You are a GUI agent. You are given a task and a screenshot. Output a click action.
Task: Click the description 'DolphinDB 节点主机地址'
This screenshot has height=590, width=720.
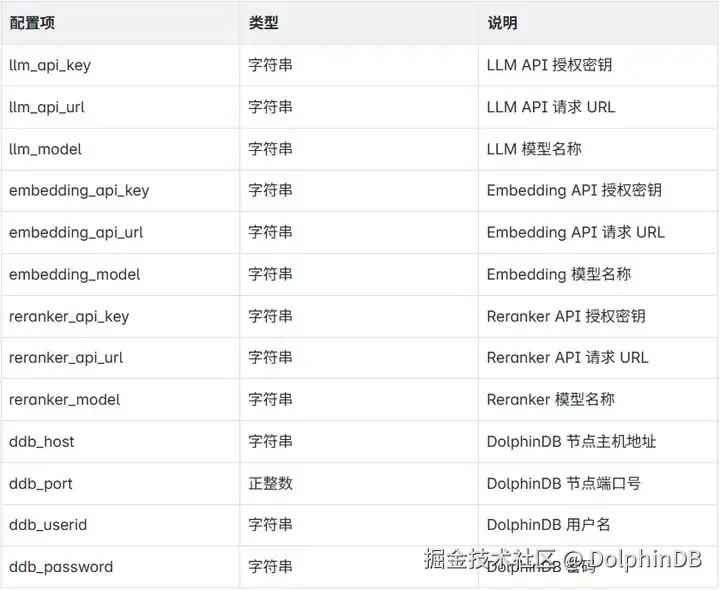[x=571, y=441]
